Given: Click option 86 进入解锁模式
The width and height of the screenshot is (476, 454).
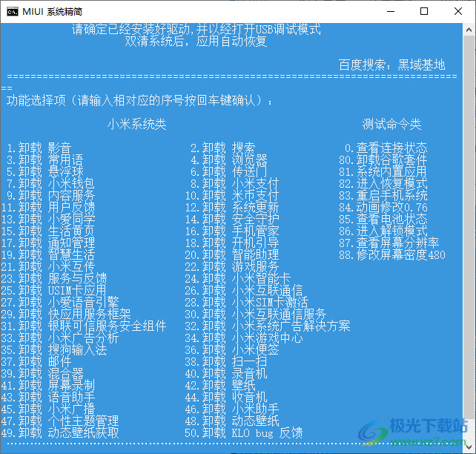Looking at the screenshot, I should [x=383, y=231].
